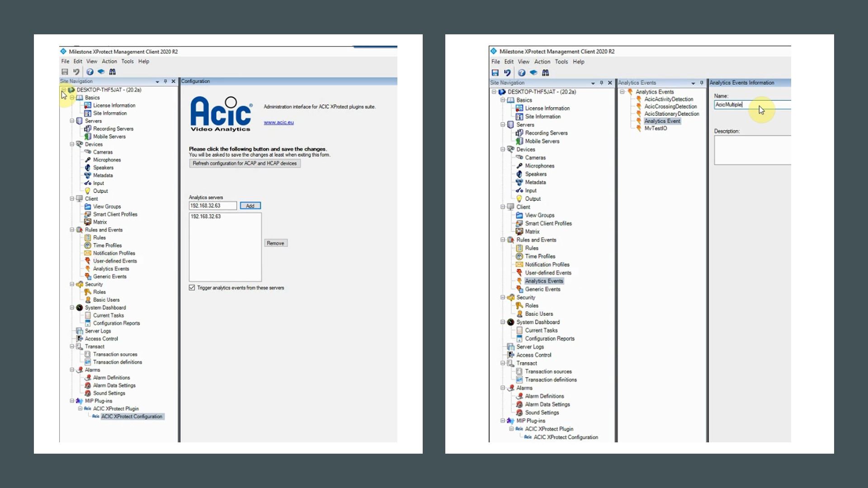Pin Site Navigation panel in left window
Screen dimensions: 868x488
click(165, 81)
